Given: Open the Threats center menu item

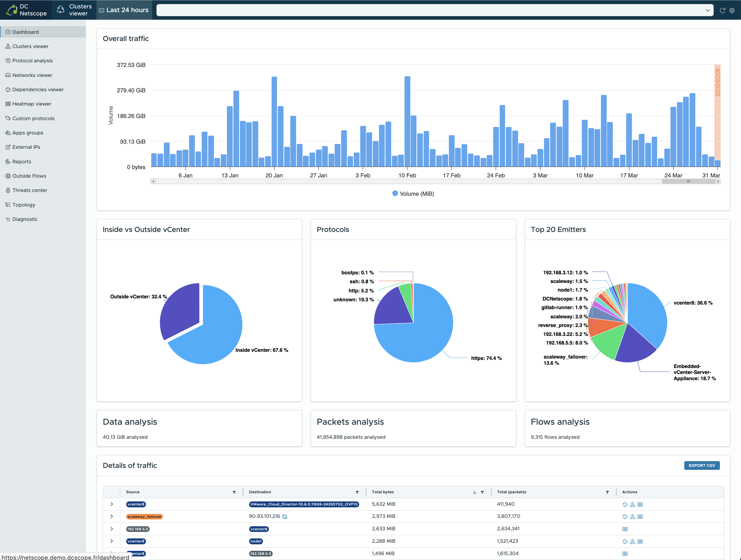Looking at the screenshot, I should [29, 190].
